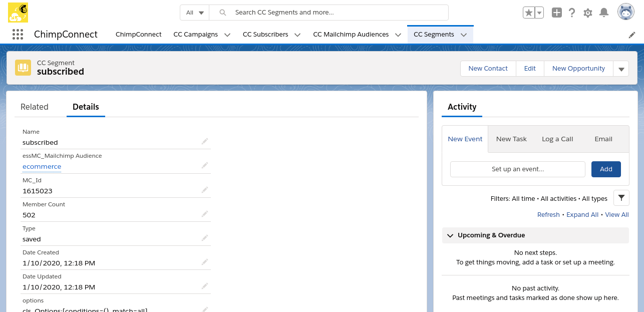This screenshot has height=312, width=644.
Task: Click the Expand All link
Action: [x=582, y=214]
